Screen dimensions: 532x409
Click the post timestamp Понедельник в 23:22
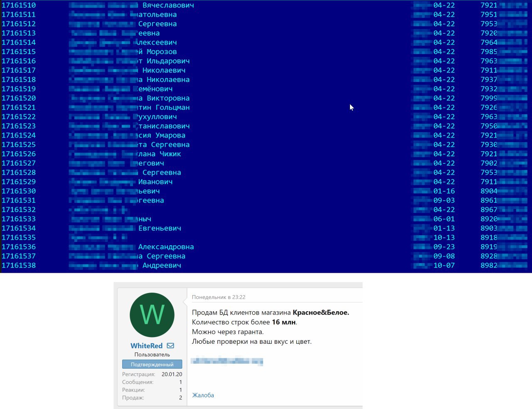pyautogui.click(x=219, y=297)
